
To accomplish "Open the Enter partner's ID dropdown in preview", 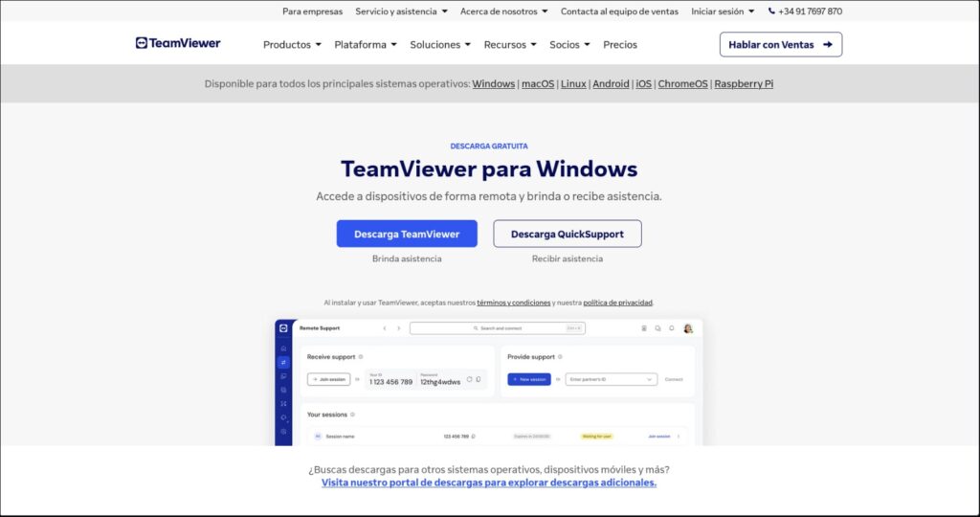I will [612, 379].
